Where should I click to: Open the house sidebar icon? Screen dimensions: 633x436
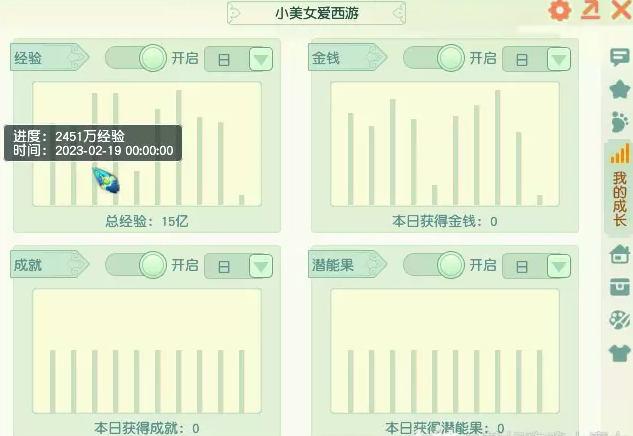tap(620, 254)
